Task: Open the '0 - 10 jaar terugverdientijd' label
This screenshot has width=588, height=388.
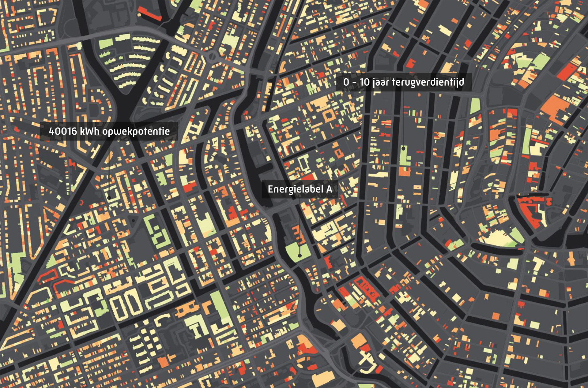Action: pos(403,82)
